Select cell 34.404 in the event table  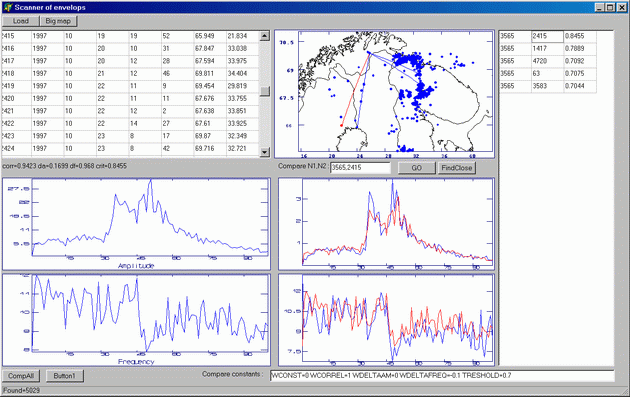pyautogui.click(x=242, y=74)
